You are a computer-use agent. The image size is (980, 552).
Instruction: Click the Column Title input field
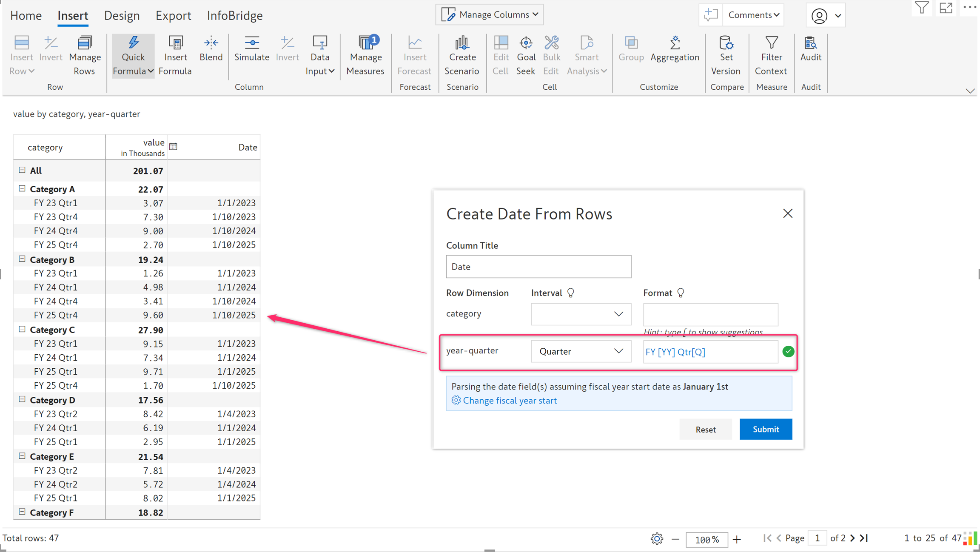(x=538, y=267)
